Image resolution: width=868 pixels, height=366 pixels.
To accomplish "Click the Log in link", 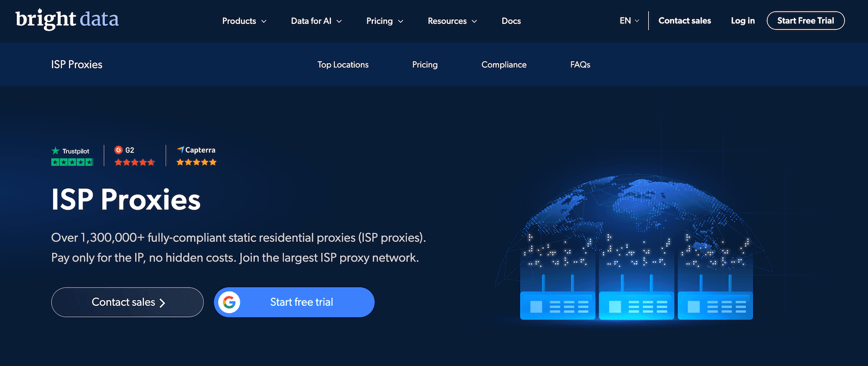I will coord(743,21).
